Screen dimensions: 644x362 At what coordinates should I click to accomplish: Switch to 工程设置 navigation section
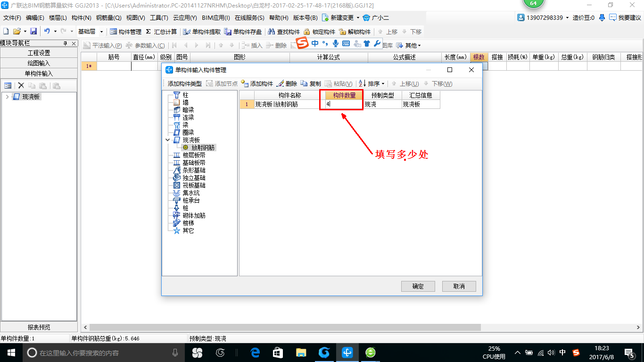39,53
